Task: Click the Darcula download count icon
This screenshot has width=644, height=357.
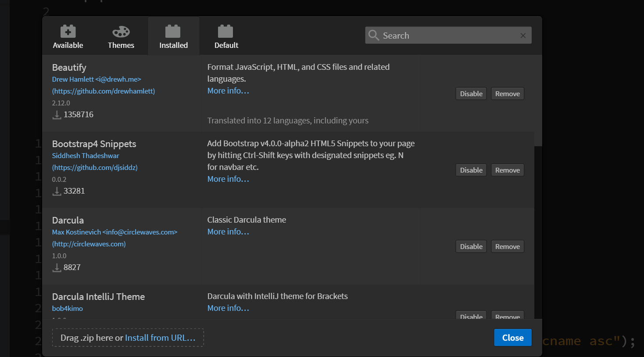Action: click(57, 267)
